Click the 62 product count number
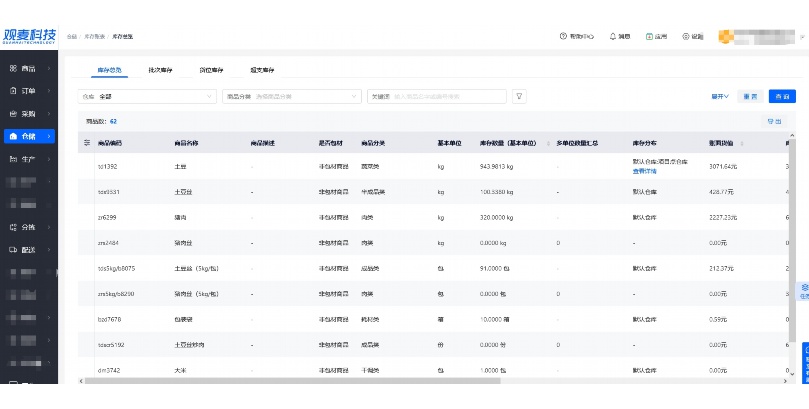The image size is (809, 409). click(114, 122)
